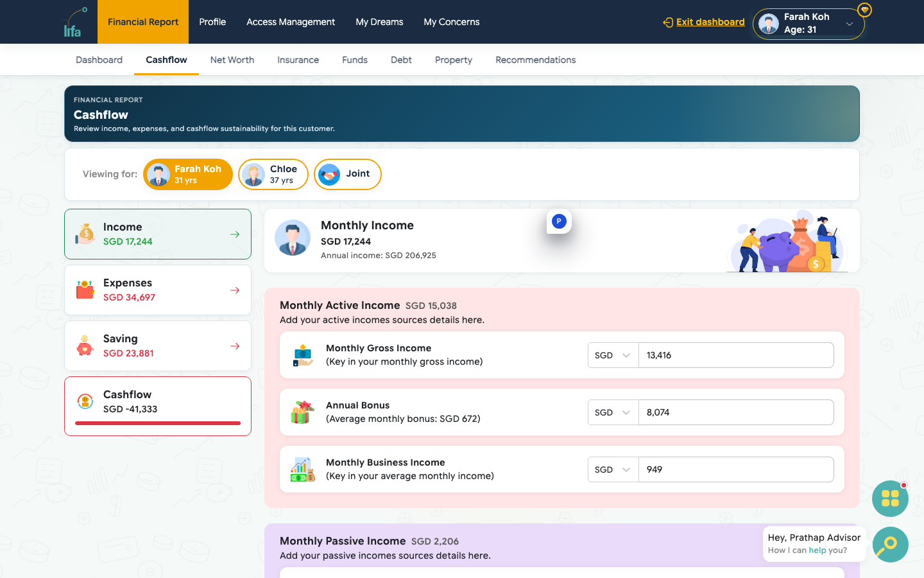This screenshot has width=924, height=578.
Task: Click the lifa logo
Action: (75, 22)
